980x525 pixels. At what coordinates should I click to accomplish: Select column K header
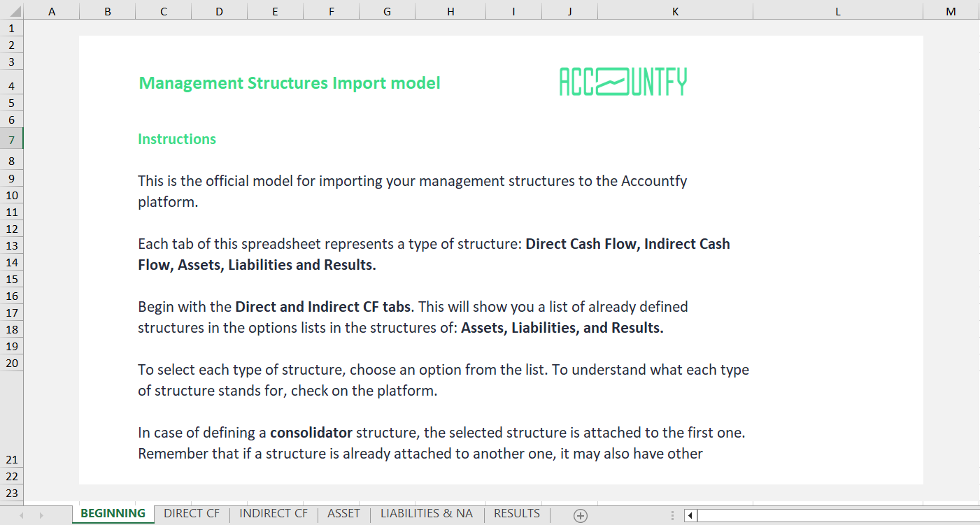click(675, 10)
